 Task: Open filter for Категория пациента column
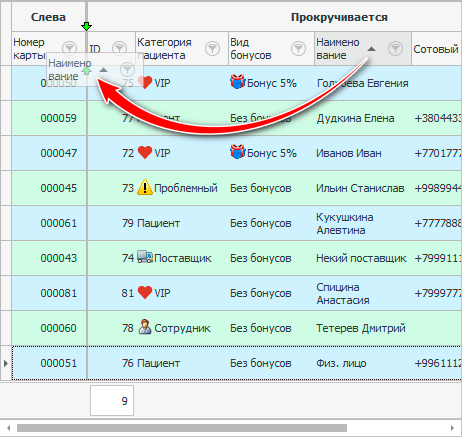pyautogui.click(x=212, y=48)
